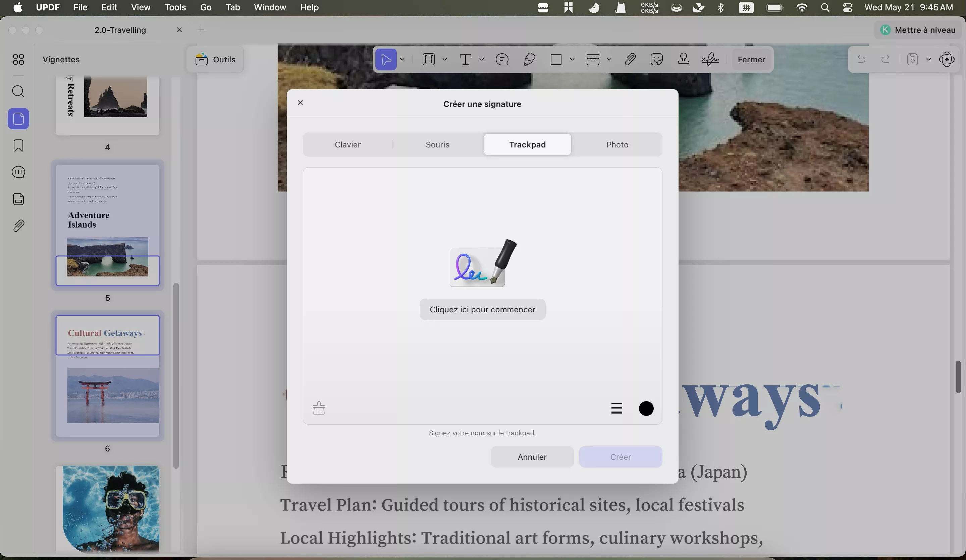966x560 pixels.
Task: Open the line thickness icon in signature dialog
Action: click(616, 408)
